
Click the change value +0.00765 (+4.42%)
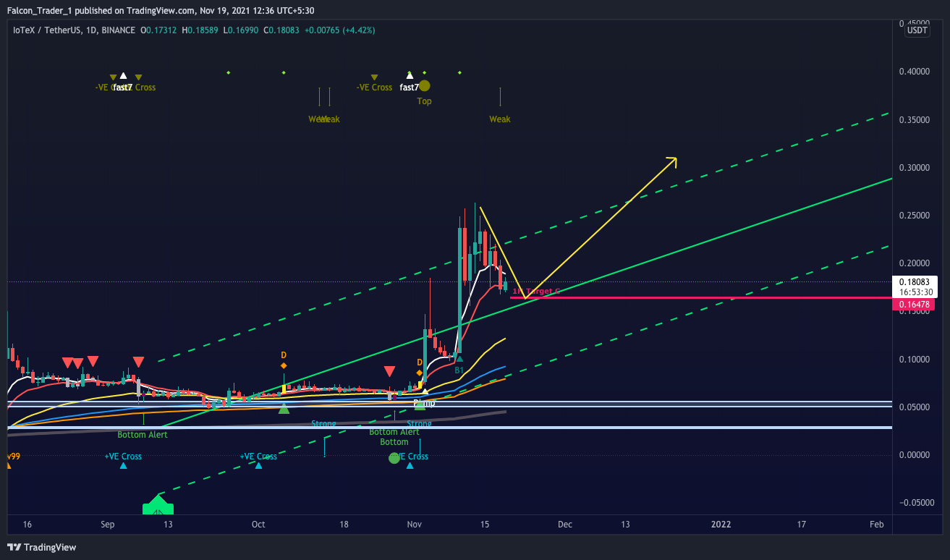coord(339,30)
